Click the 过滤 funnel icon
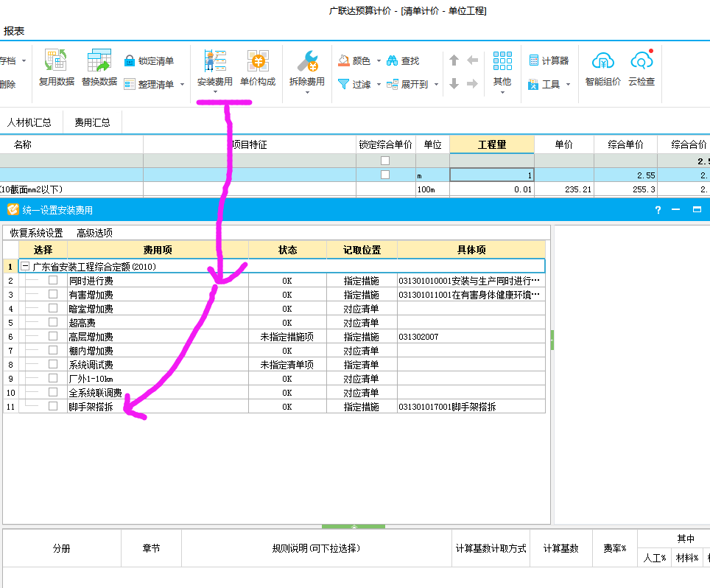Screen dimensions: 710x588 coord(344,84)
